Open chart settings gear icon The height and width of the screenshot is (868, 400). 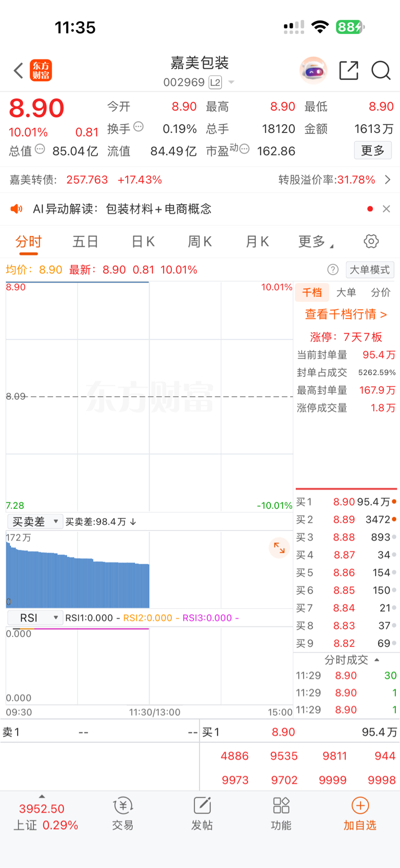point(371,241)
